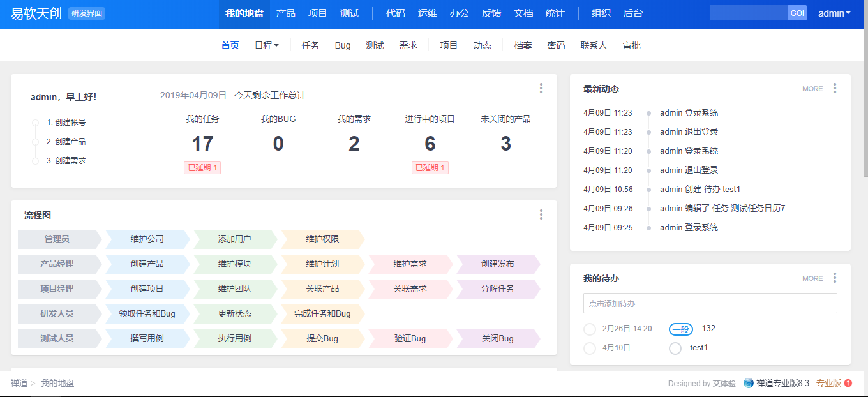Click the 一般 priority badge on todo 132

point(681,329)
